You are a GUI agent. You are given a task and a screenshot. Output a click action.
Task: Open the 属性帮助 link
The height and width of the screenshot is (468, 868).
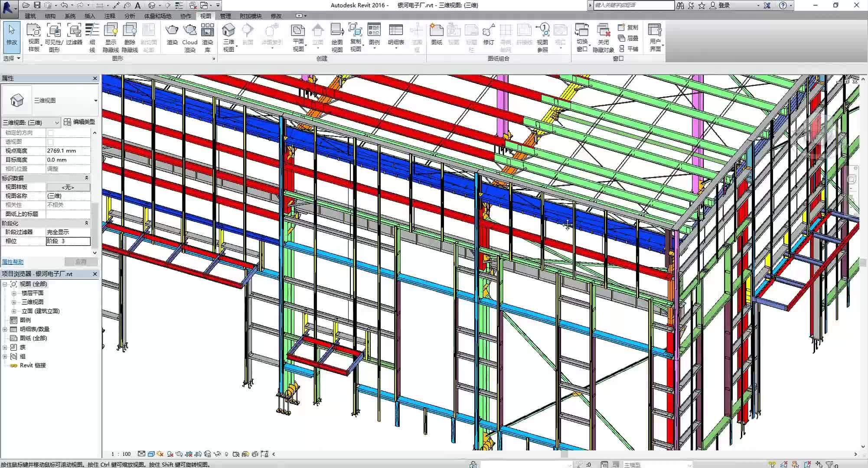pyautogui.click(x=13, y=262)
